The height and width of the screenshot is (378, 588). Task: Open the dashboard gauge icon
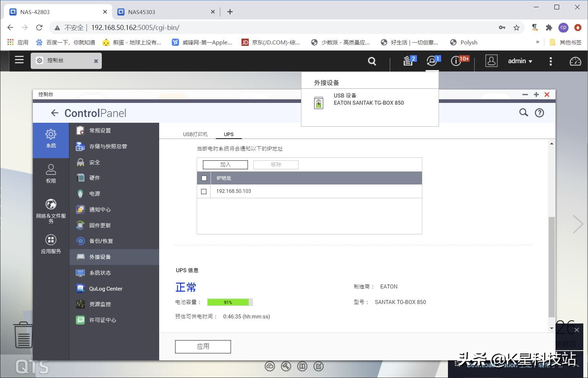[x=575, y=61]
